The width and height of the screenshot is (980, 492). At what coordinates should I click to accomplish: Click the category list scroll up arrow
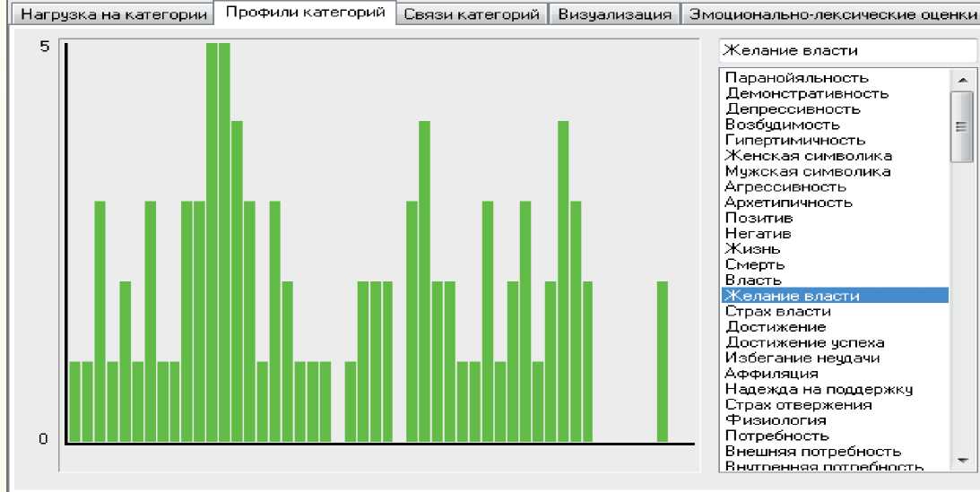pyautogui.click(x=962, y=79)
